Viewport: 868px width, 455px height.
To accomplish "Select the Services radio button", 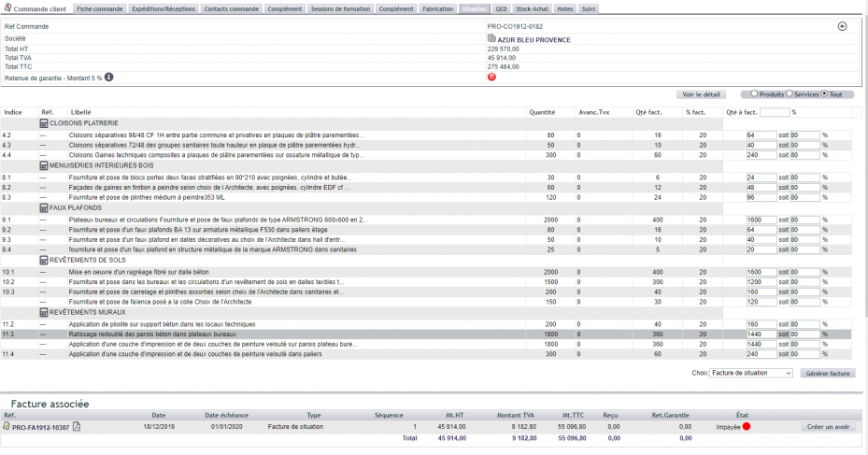I will point(790,94).
